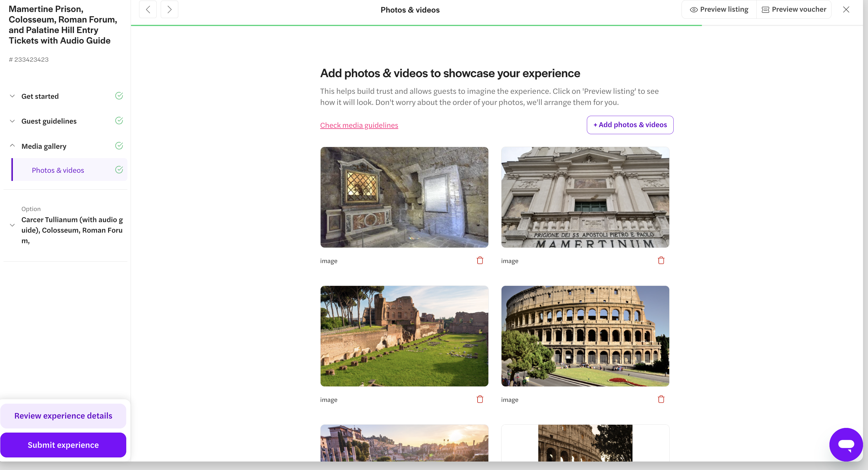Select Photos & videos in sidebar
Screen dimensions: 868x470
pyautogui.click(x=70, y=170)
